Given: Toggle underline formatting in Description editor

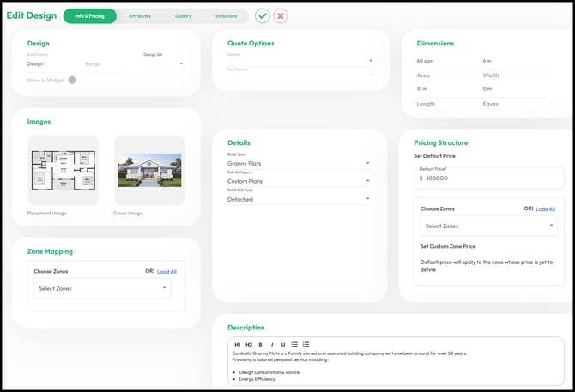Looking at the screenshot, I should (x=283, y=344).
